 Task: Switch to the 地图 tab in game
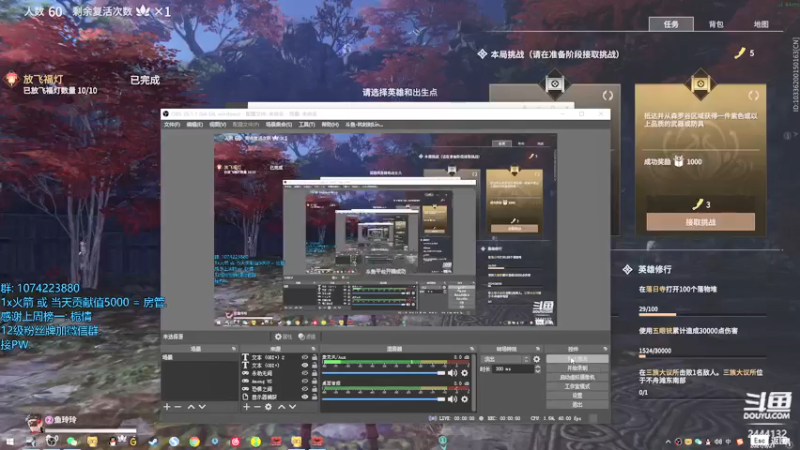click(x=761, y=24)
